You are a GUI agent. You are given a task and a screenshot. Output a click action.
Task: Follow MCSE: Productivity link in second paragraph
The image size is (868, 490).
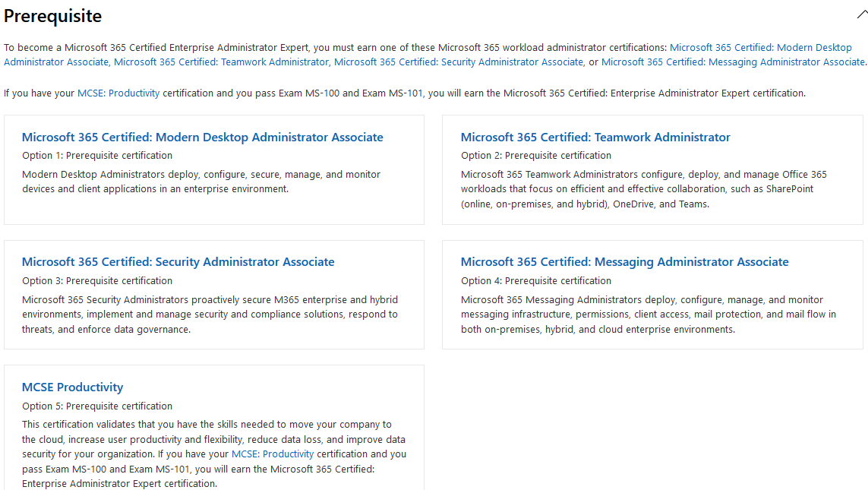[x=118, y=93]
